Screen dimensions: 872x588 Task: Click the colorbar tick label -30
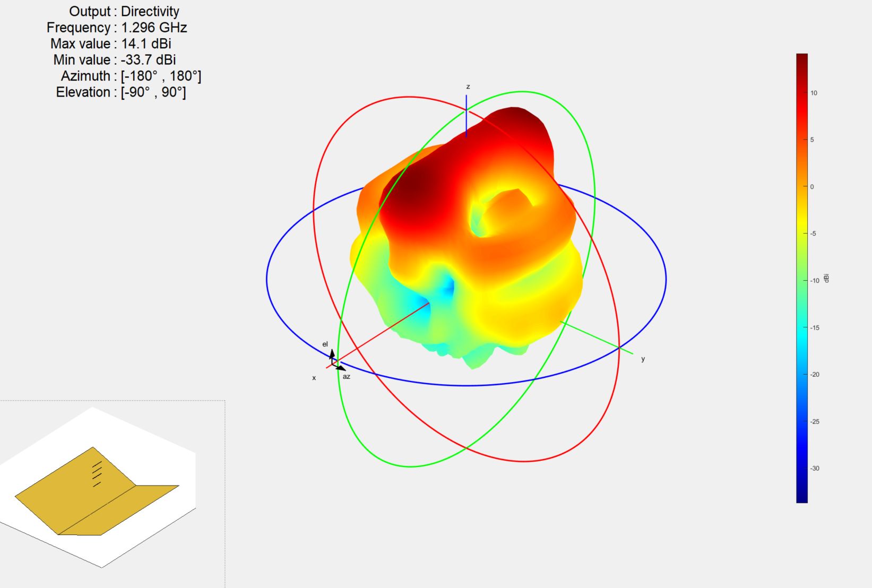click(x=815, y=468)
